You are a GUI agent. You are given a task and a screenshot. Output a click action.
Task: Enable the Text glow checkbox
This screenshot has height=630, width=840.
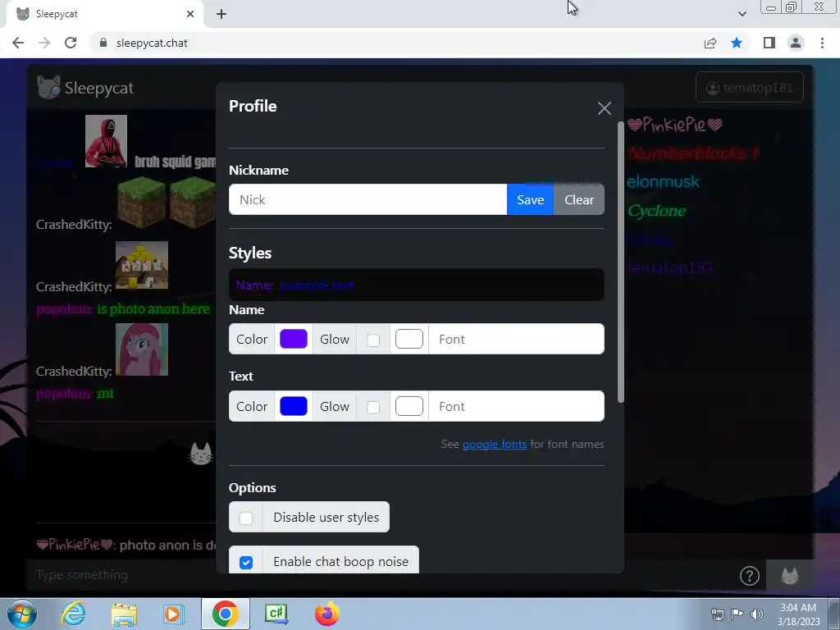373,408
